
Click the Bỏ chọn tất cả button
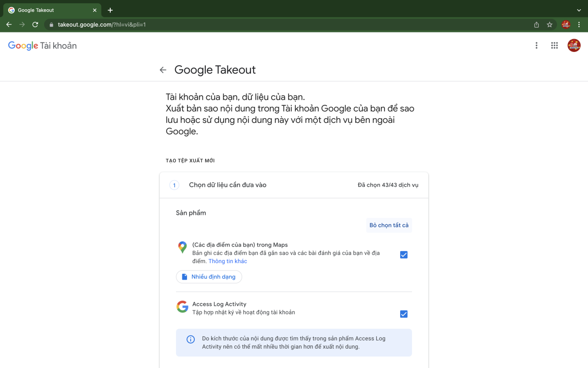tap(389, 225)
